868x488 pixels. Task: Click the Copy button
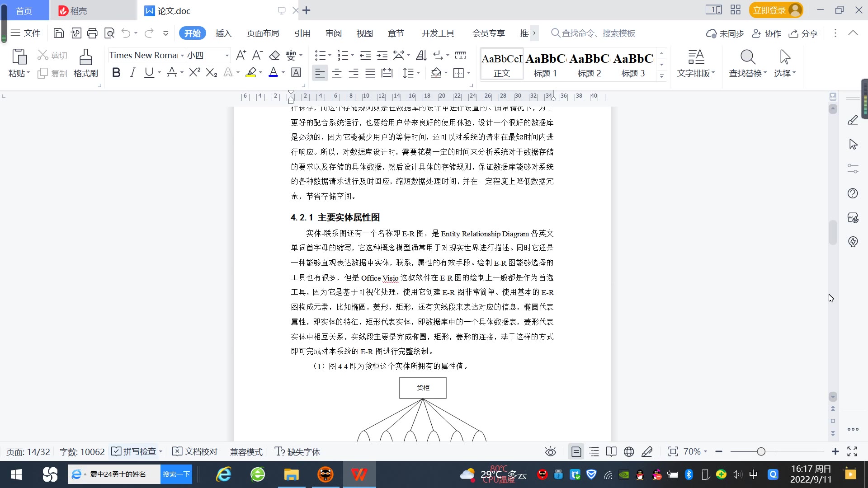pos(52,73)
